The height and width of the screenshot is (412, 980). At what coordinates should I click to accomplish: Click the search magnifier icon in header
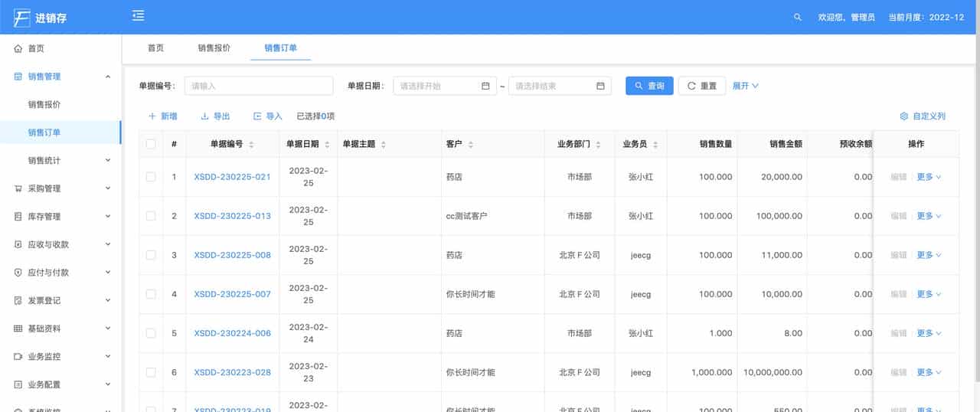point(798,17)
